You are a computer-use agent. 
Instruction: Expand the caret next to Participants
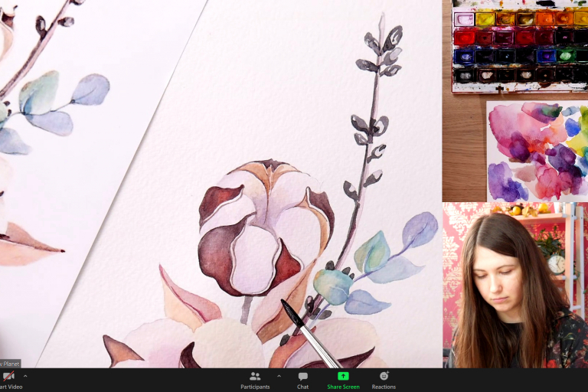tap(279, 376)
